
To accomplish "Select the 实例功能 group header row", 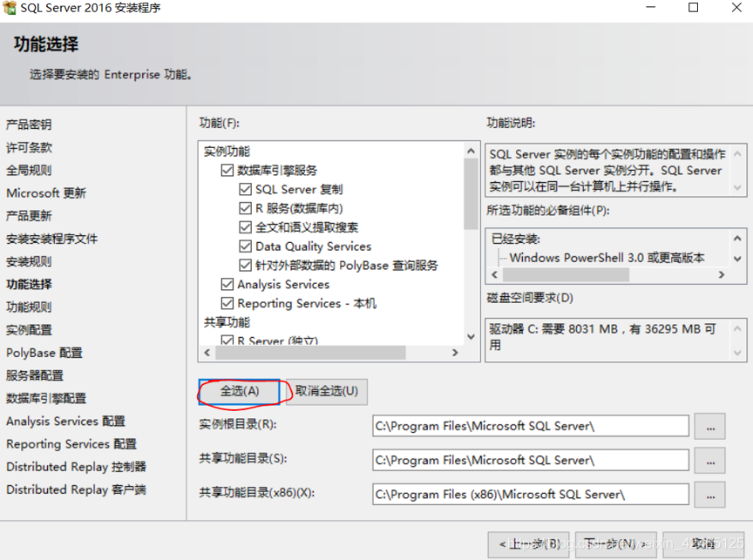I will coord(227,152).
